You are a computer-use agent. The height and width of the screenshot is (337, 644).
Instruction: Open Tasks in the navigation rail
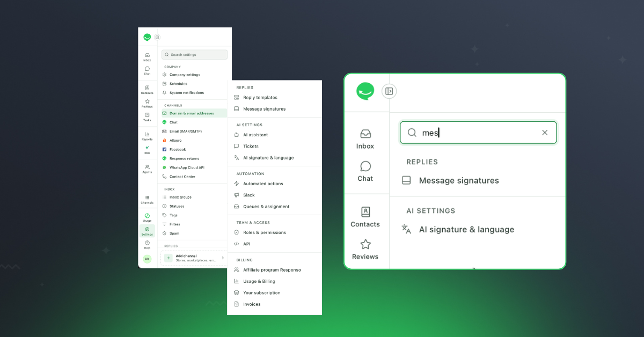(147, 117)
